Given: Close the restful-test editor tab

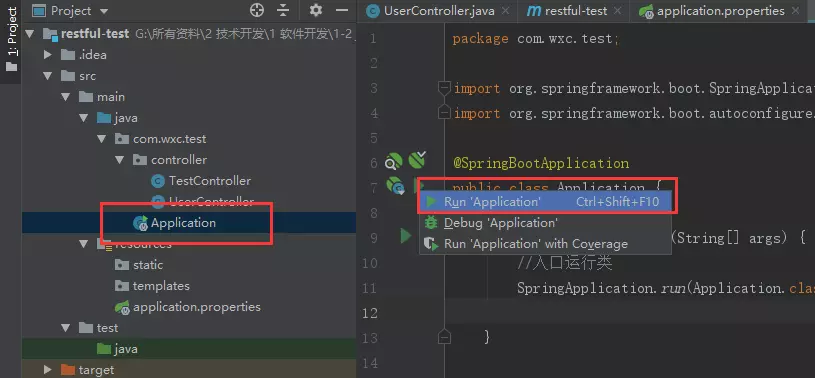Looking at the screenshot, I should (x=617, y=11).
